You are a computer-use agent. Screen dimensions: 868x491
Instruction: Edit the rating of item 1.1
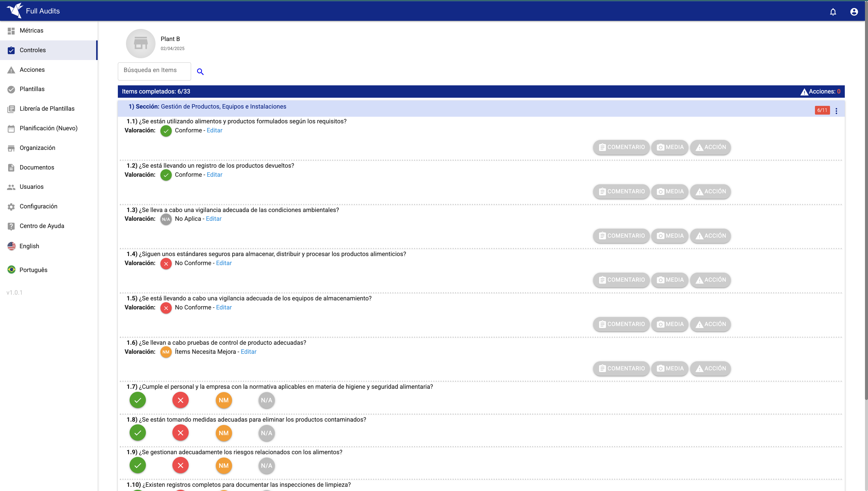[214, 131]
